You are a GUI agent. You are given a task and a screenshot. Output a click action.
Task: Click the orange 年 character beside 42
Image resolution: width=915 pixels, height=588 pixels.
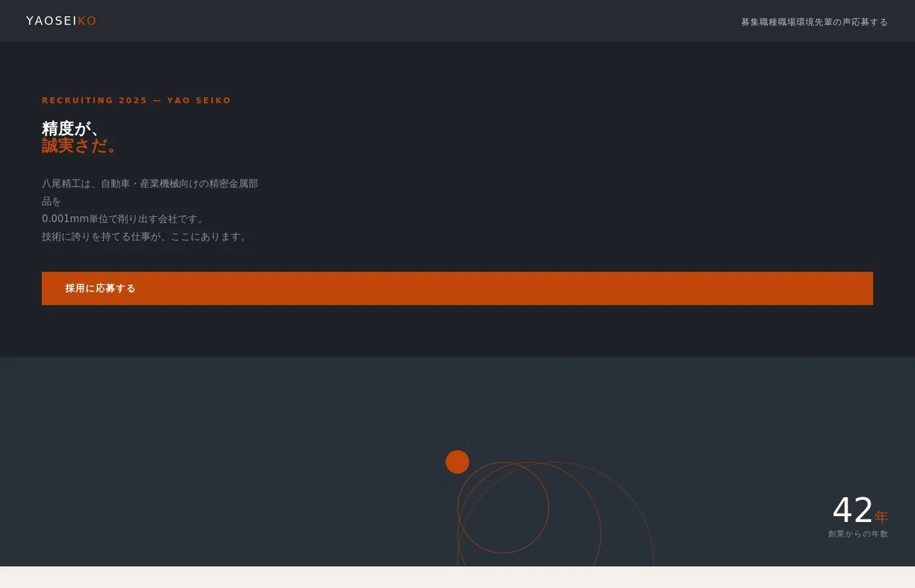882,517
